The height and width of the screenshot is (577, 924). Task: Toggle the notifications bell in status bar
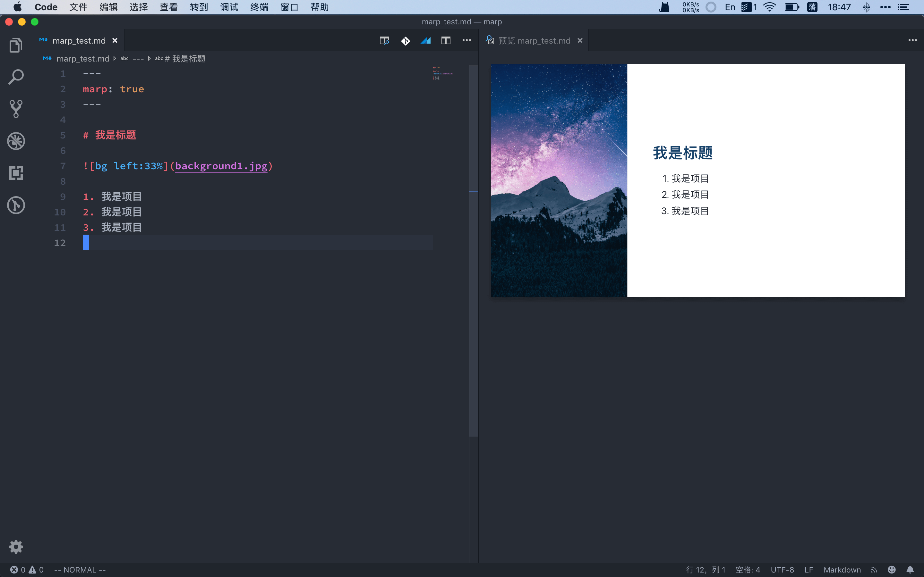[x=910, y=570]
